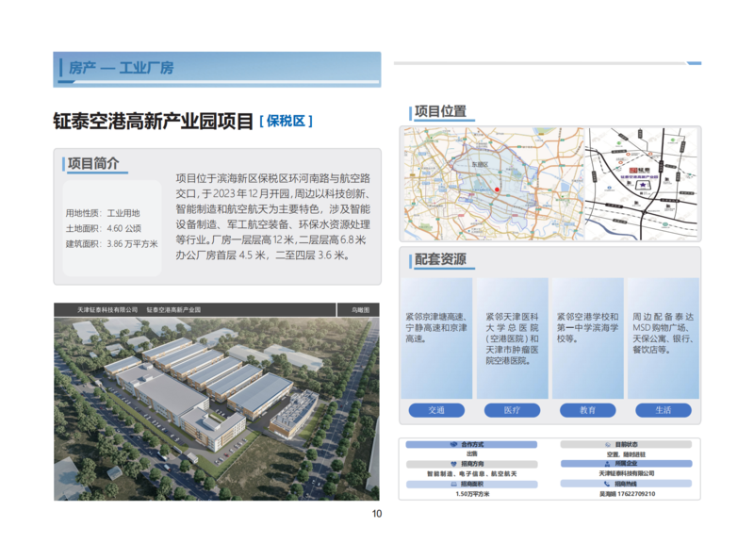Click the 合作方式 label bar
754x560 pixels.
tap(471, 445)
